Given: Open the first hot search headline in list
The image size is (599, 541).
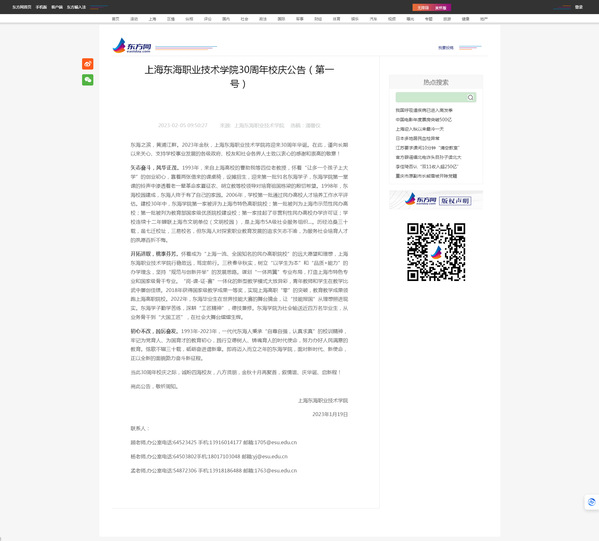Looking at the screenshot, I should (x=424, y=110).
